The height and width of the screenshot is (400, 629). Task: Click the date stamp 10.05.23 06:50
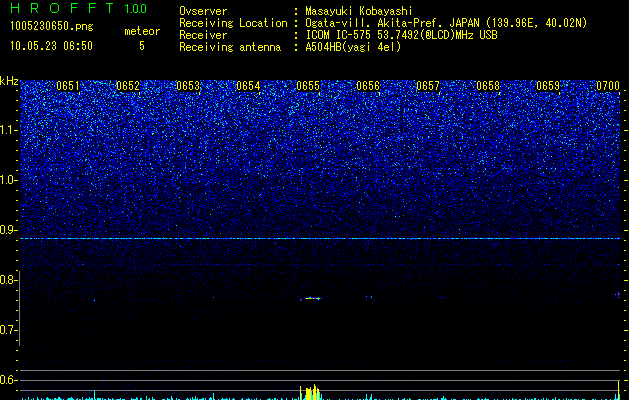[x=51, y=46]
